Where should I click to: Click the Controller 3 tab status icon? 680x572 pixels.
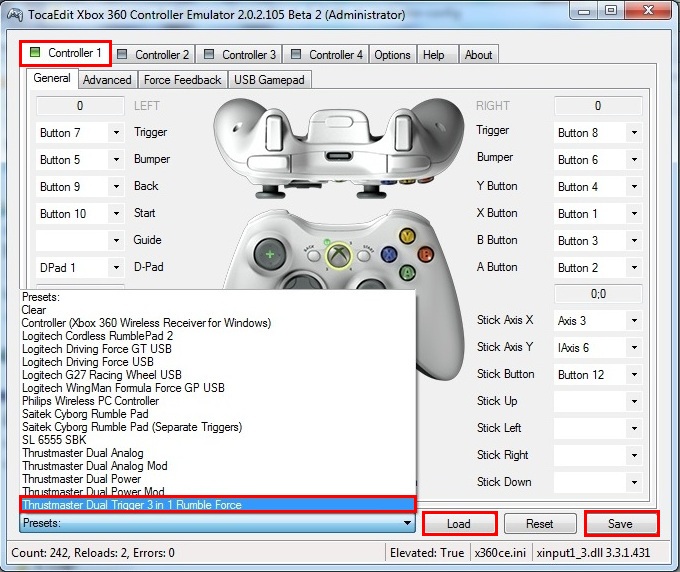[209, 55]
